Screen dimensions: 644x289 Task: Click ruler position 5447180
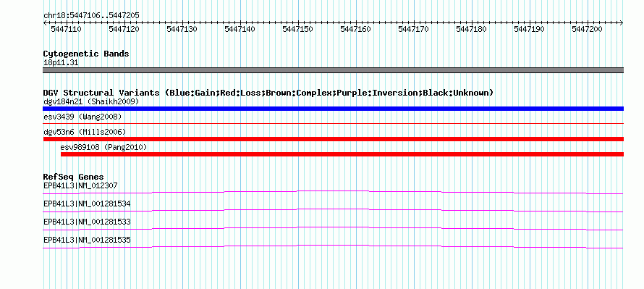point(472,29)
